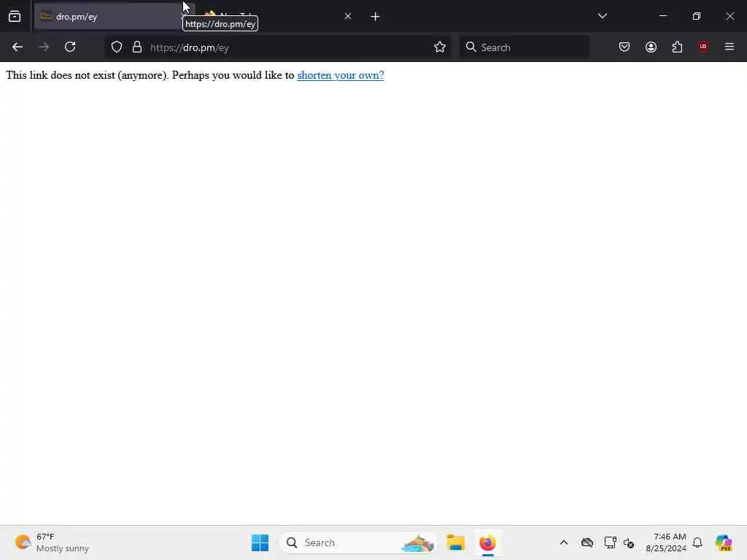This screenshot has width=747, height=560.
Task: Save page to Pocket
Action: pyautogui.click(x=624, y=47)
